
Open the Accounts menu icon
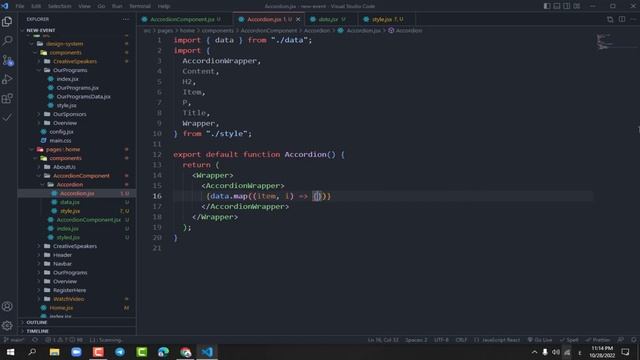pos(7,306)
